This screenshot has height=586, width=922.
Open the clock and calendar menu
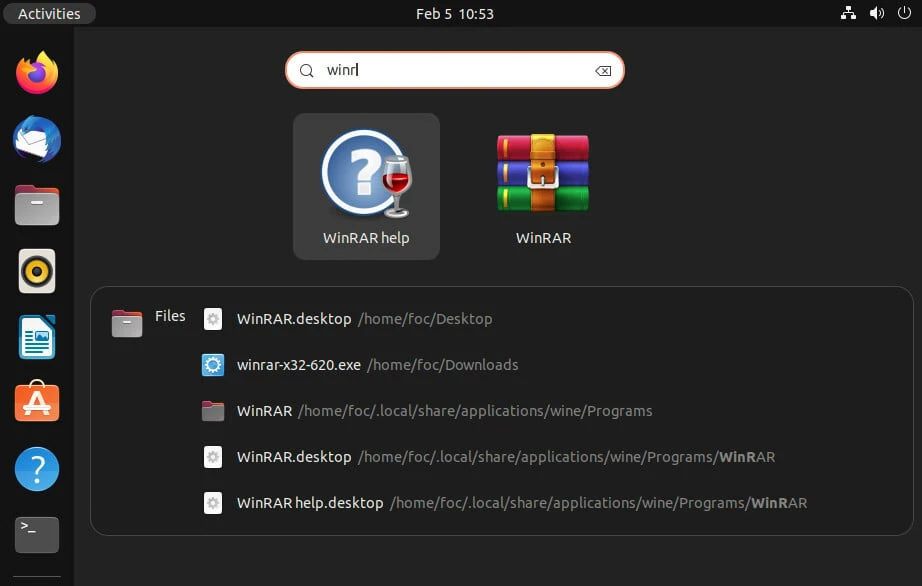(x=455, y=14)
